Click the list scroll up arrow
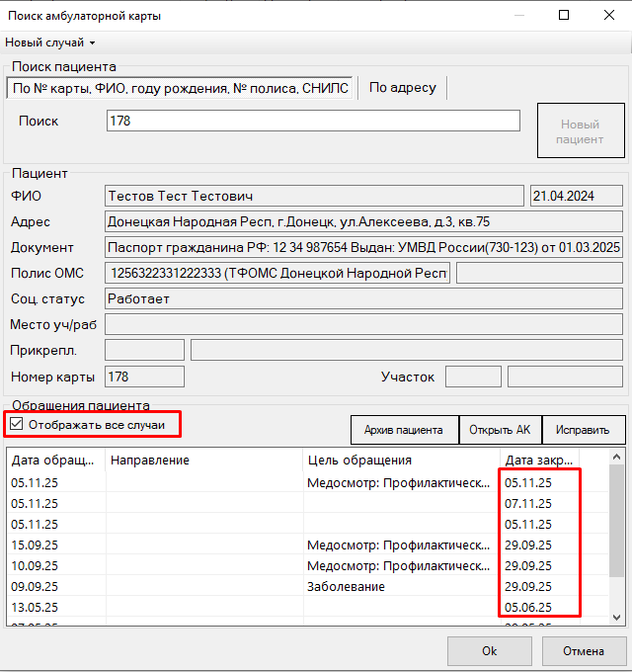Viewport: 632px width, 672px height. point(616,457)
